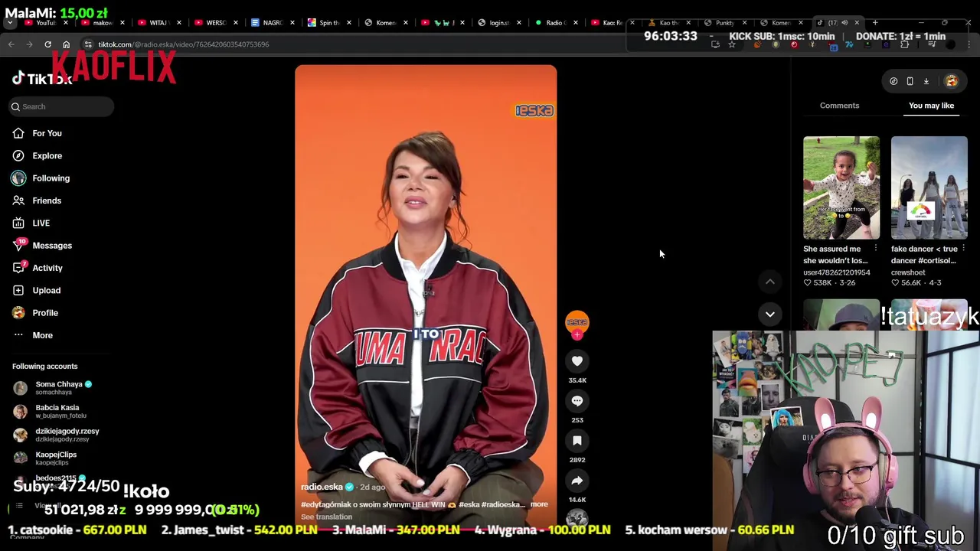
Task: Follow the creator with plus badge
Action: 577,334
